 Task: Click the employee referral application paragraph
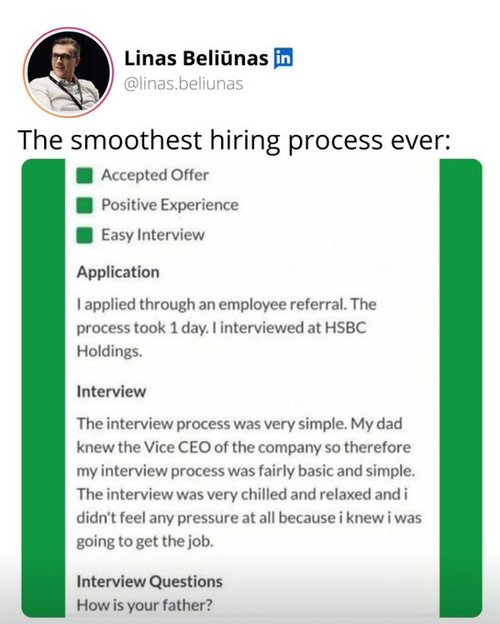click(x=227, y=328)
